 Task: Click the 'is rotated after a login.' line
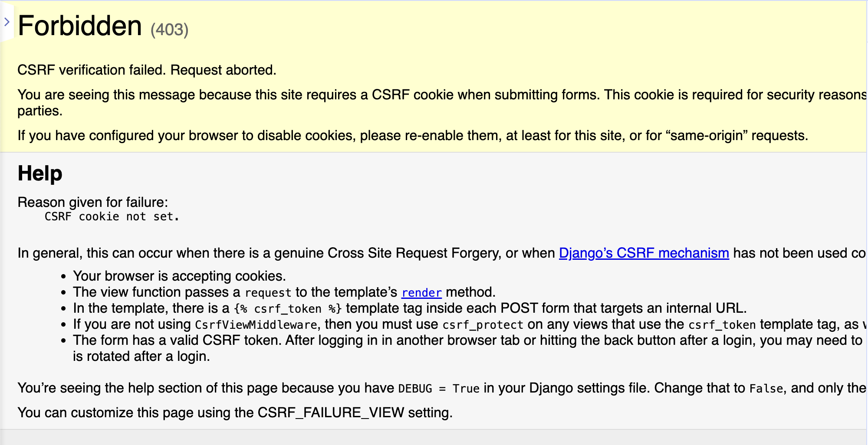[141, 357]
